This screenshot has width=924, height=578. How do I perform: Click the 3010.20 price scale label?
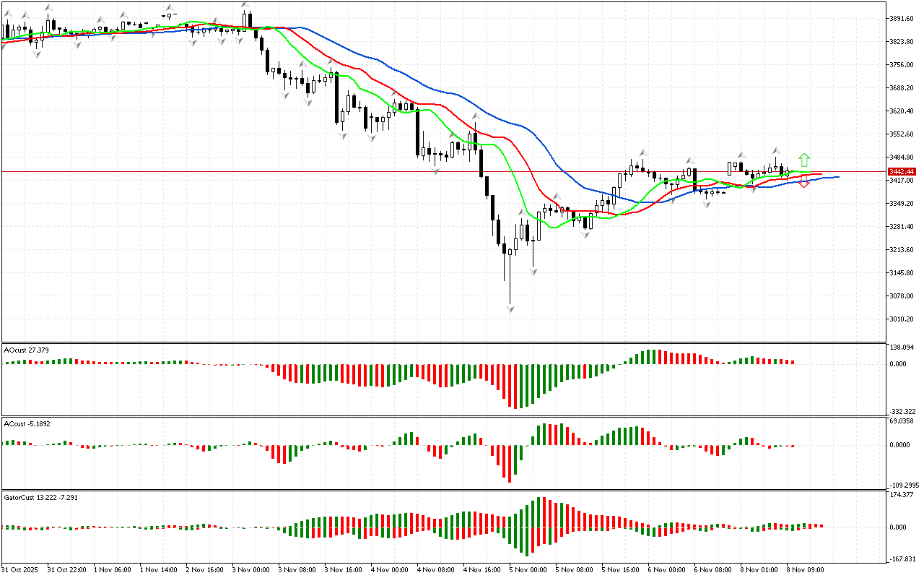901,319
